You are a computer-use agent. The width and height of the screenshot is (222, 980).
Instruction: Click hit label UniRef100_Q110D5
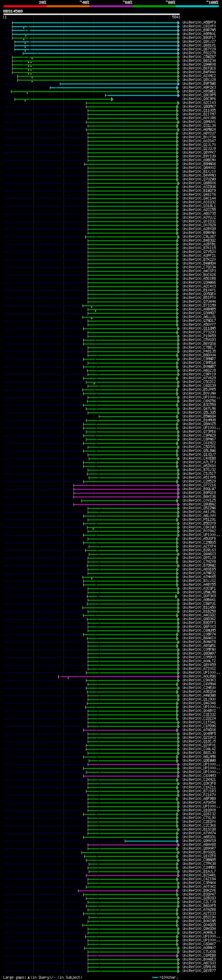click(199, 110)
